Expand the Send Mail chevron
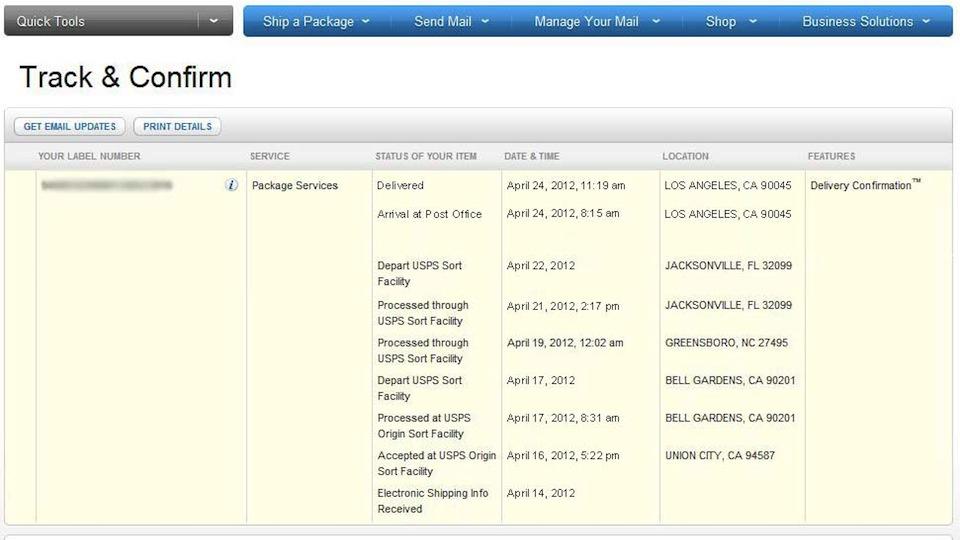The image size is (960, 540). 485,22
